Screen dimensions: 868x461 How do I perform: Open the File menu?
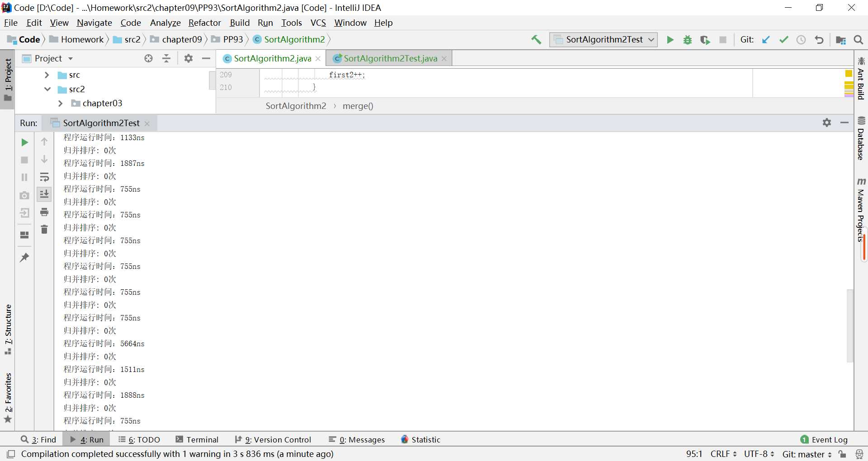[11, 23]
